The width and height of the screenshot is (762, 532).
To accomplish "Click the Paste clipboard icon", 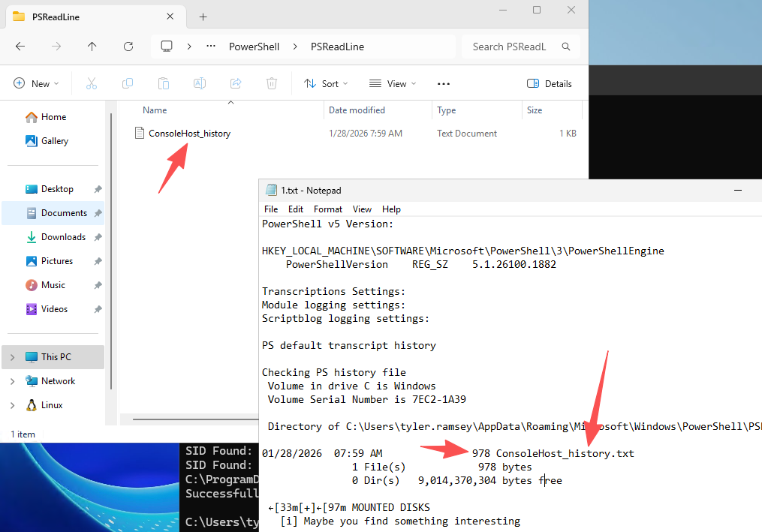I will (x=164, y=84).
